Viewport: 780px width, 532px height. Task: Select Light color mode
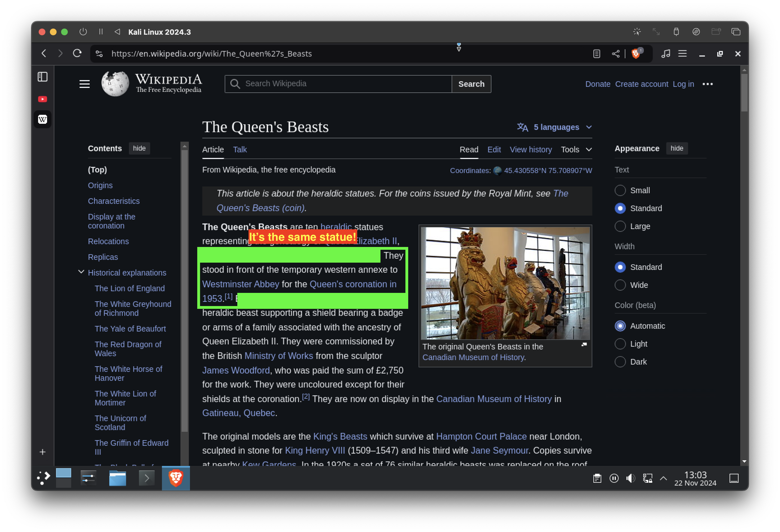pyautogui.click(x=620, y=344)
